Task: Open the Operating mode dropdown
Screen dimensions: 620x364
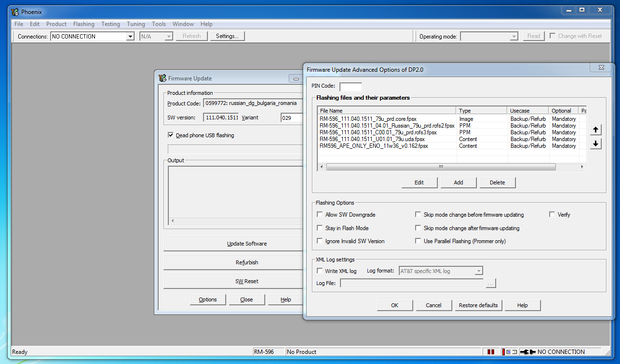Action: click(x=514, y=37)
